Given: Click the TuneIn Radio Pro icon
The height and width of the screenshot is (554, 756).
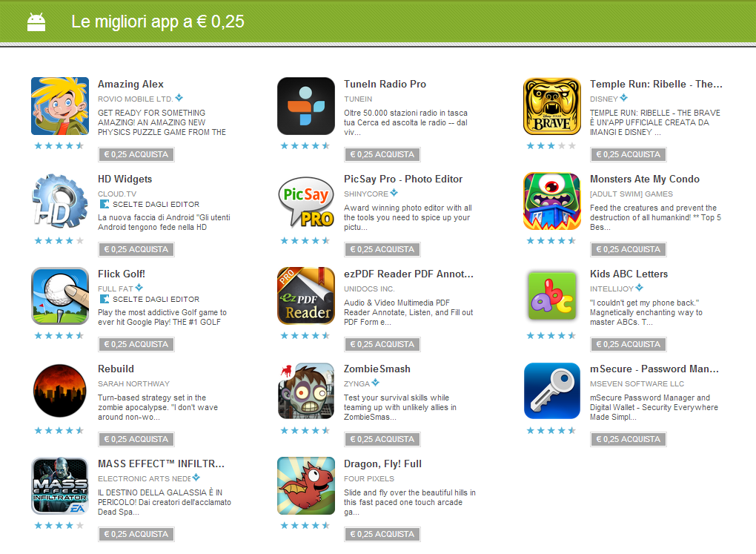Looking at the screenshot, I should pyautogui.click(x=305, y=106).
